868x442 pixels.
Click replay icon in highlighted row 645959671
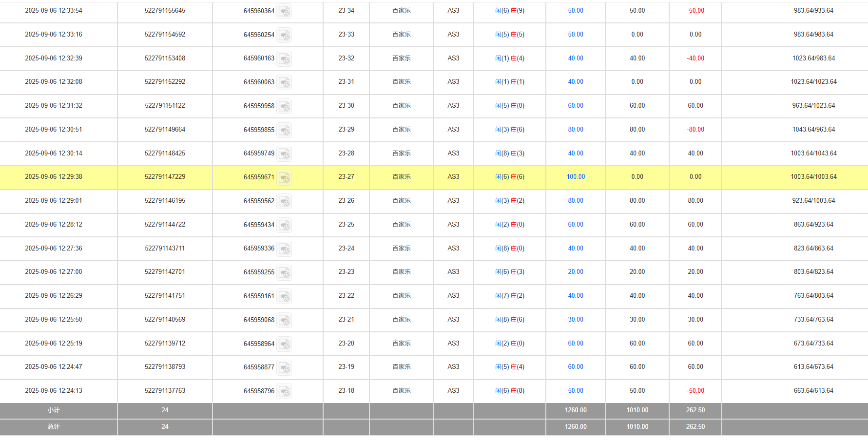[284, 178]
